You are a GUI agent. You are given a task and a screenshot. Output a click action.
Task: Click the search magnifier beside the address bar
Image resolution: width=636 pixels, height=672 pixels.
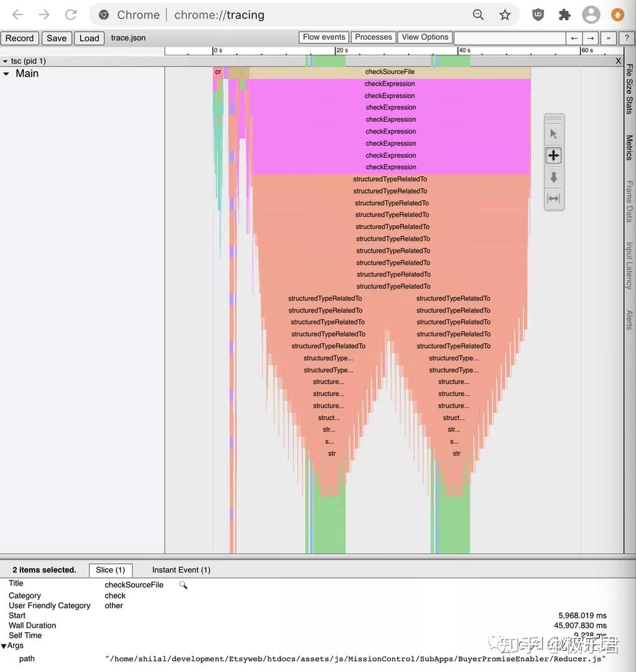tap(477, 14)
